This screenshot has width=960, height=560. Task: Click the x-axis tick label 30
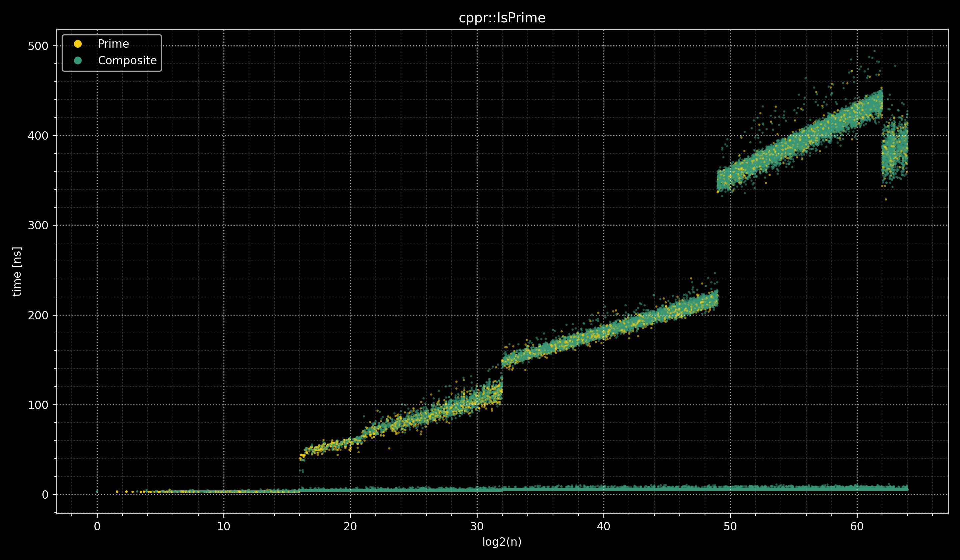click(477, 526)
